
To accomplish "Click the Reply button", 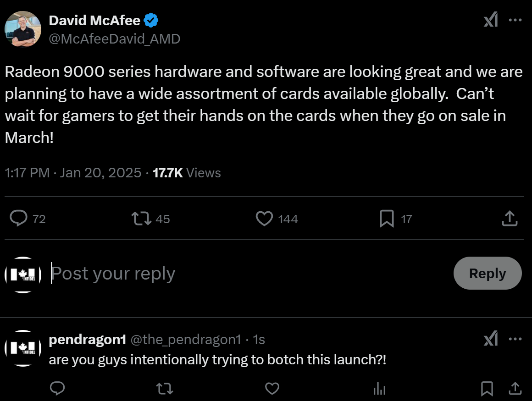I will pos(487,273).
